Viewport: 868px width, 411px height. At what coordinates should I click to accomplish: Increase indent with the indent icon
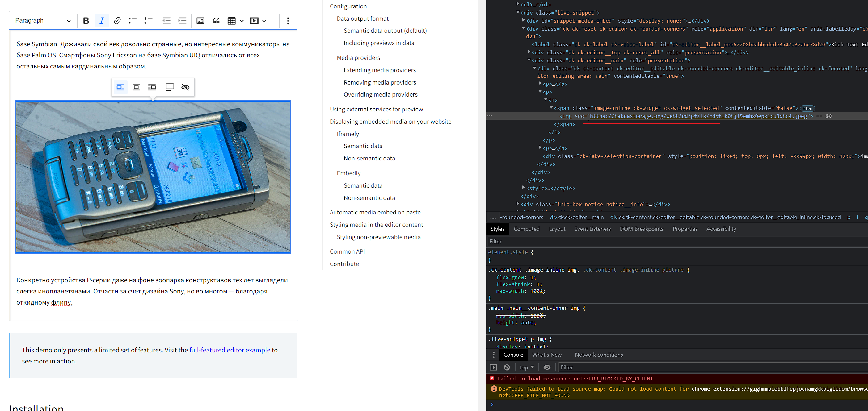(x=182, y=21)
